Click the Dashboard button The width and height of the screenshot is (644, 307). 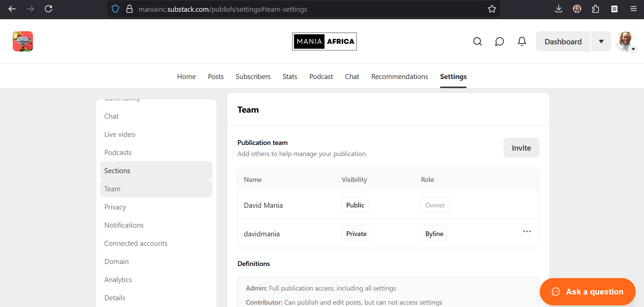click(x=563, y=41)
